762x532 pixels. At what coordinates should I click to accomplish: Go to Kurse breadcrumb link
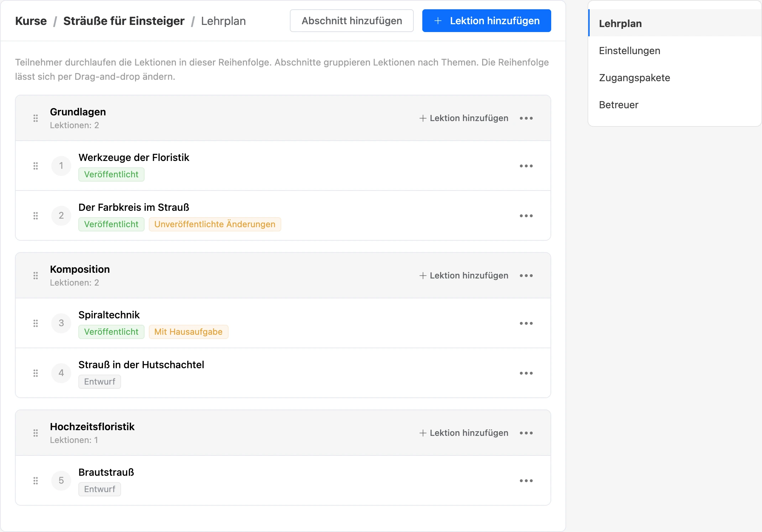(31, 21)
